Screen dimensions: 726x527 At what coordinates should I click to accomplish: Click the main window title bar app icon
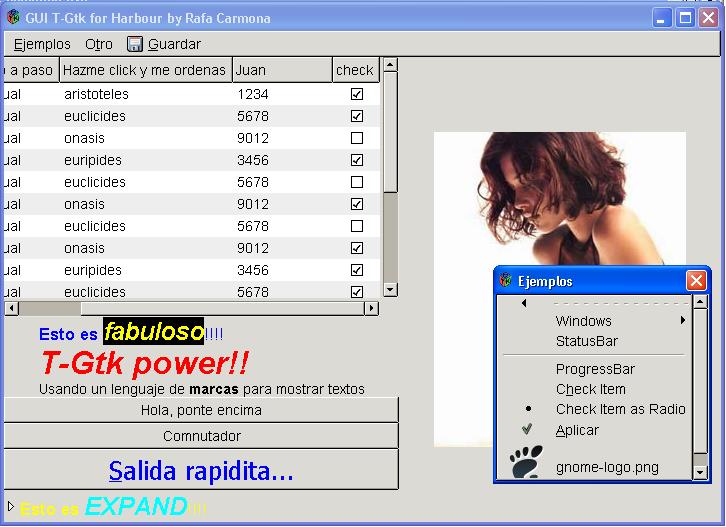tap(13, 18)
